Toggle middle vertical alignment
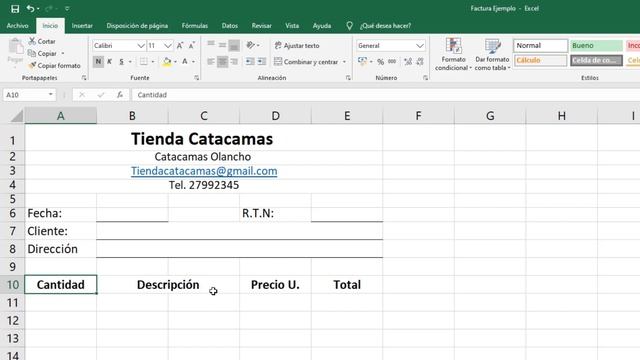 (x=222, y=45)
